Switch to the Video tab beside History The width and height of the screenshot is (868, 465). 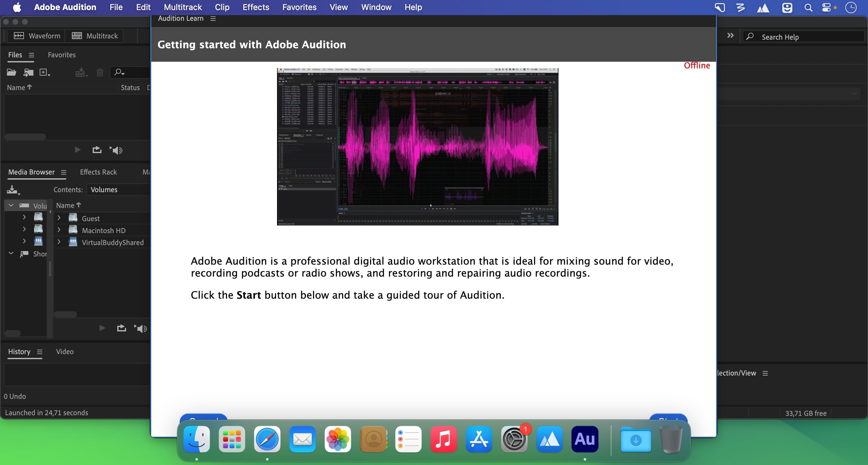point(65,352)
